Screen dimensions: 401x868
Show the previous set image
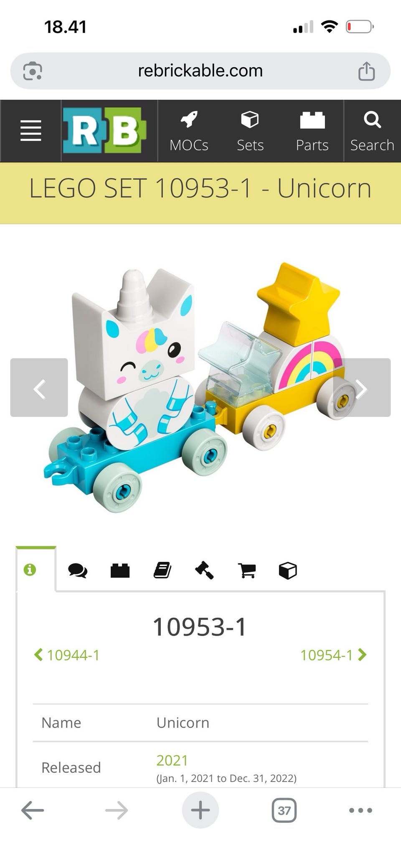(x=39, y=388)
